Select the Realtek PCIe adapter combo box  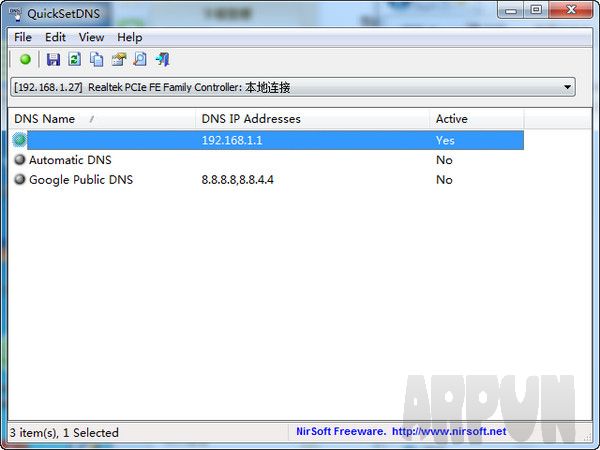point(293,87)
